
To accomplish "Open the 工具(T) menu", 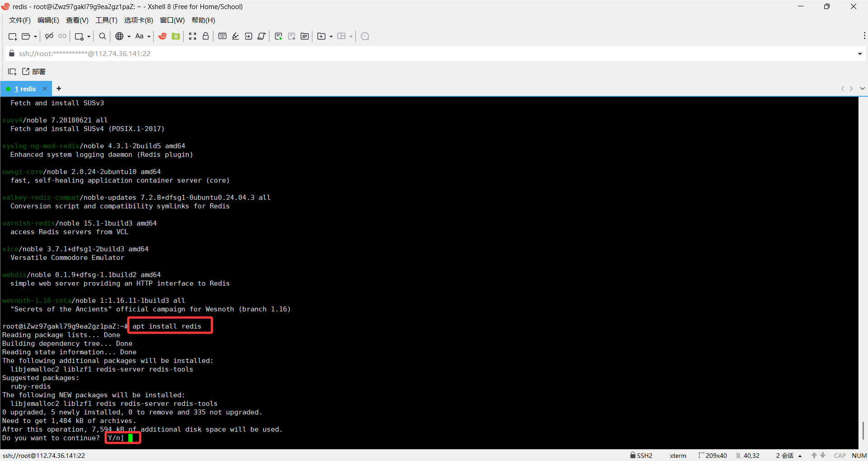I will pyautogui.click(x=106, y=20).
